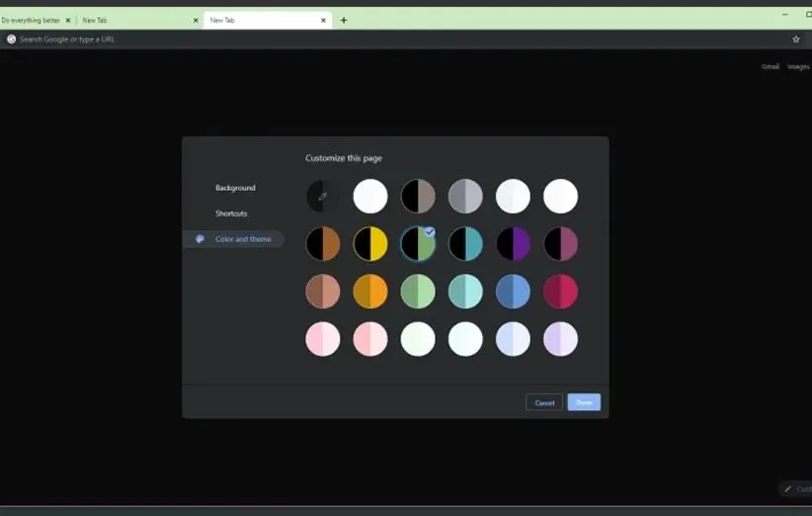Screen dimensions: 812x516
Task: Select the selected black and green swatch
Action: coord(418,244)
